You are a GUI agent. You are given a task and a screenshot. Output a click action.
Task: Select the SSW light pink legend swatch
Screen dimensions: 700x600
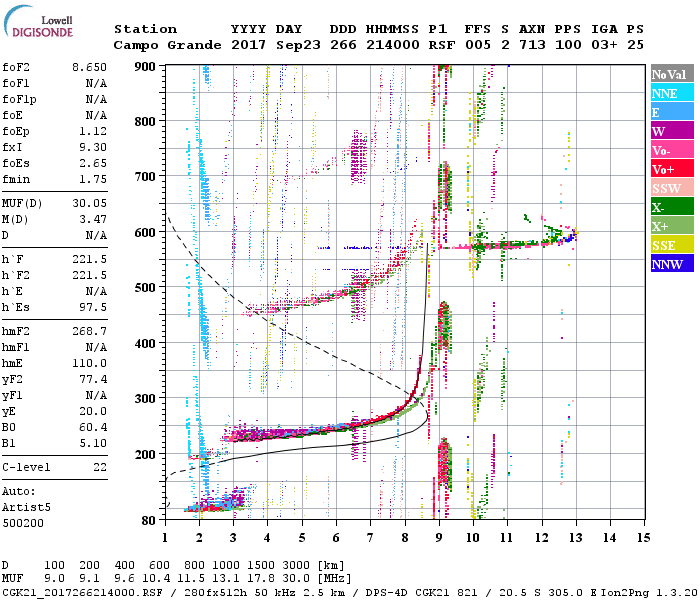(x=672, y=188)
